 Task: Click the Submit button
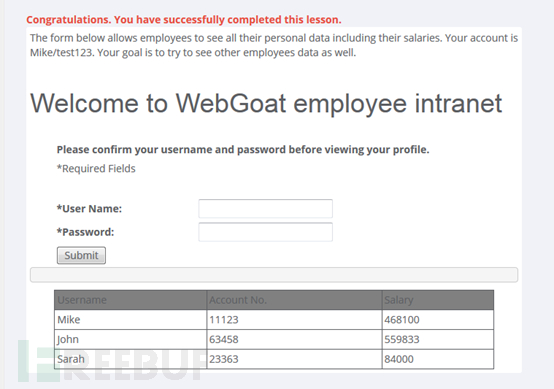[x=81, y=255]
